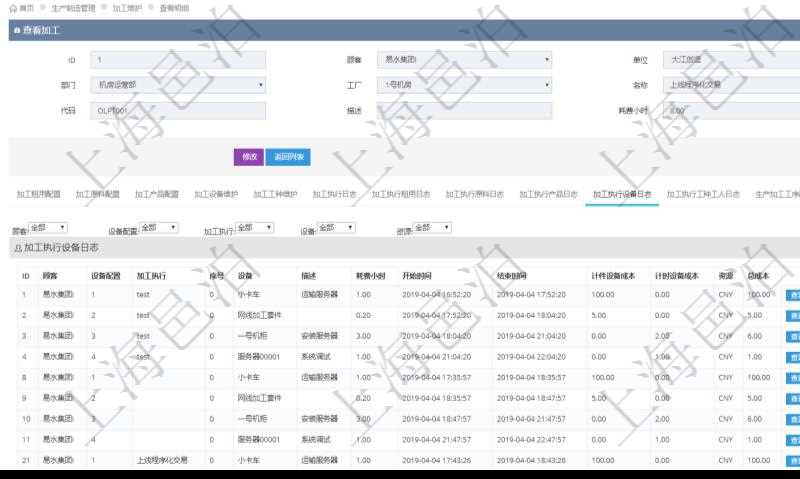
Task: Open the 顾客 dropdown in the form
Action: pos(464,60)
